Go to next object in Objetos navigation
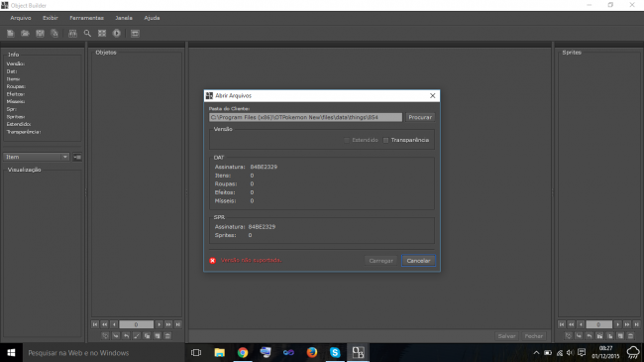 159,324
